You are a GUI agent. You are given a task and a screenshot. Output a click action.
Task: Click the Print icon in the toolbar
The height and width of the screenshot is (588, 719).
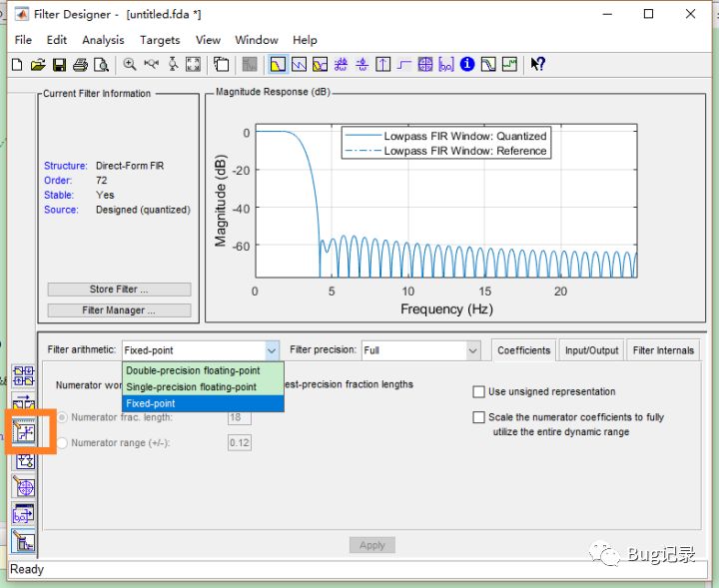coord(80,65)
